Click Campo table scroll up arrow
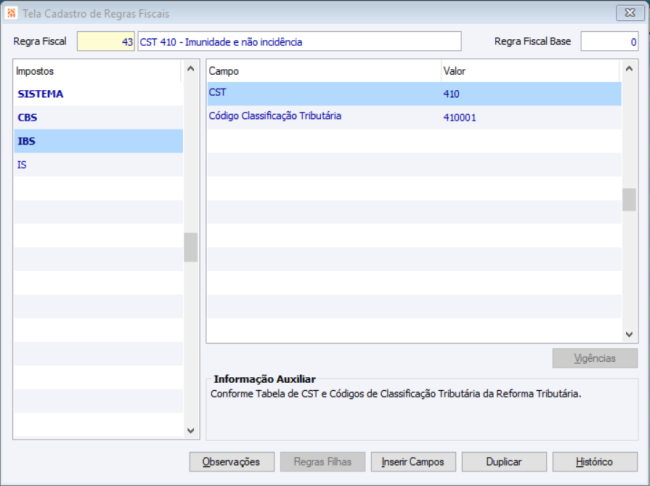The image size is (650, 486). (x=629, y=69)
